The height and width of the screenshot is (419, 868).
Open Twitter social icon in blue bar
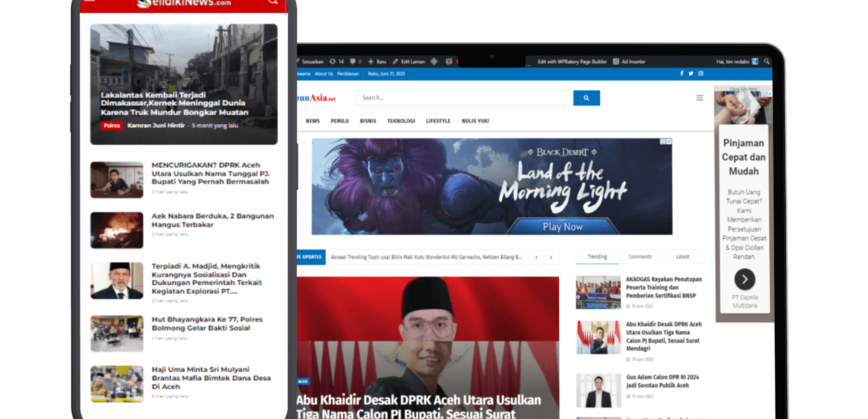tap(691, 74)
